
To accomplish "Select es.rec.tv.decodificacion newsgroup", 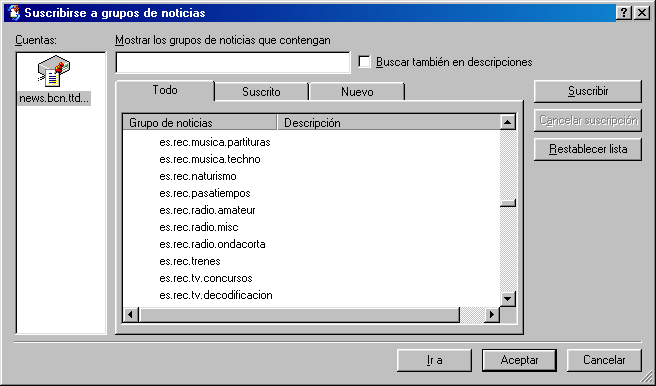I will 215,295.
